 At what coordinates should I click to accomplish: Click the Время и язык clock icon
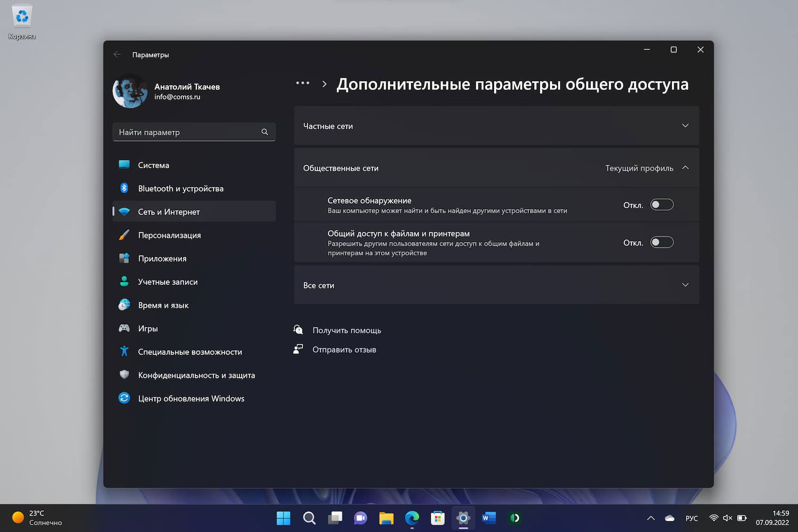[x=124, y=305]
